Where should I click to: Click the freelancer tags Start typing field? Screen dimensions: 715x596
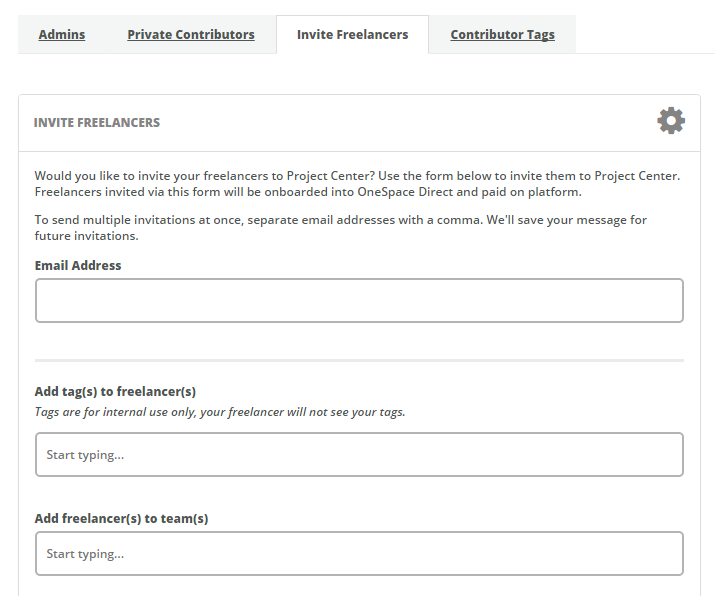(x=359, y=455)
